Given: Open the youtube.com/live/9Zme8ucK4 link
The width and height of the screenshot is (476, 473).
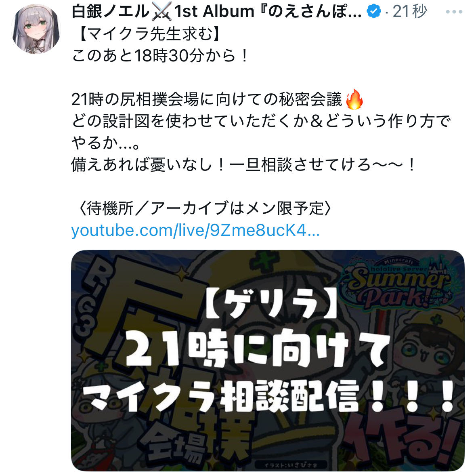Looking at the screenshot, I should pos(195,231).
